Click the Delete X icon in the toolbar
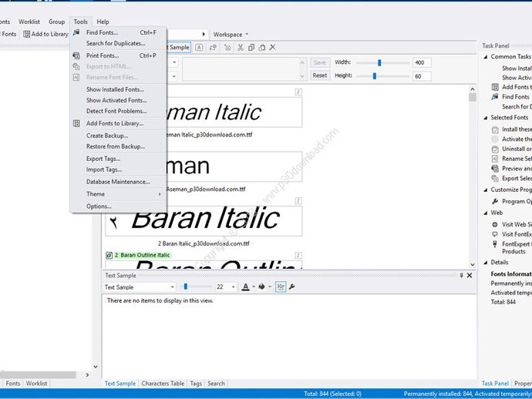The width and height of the screenshot is (532, 399). 273,48
